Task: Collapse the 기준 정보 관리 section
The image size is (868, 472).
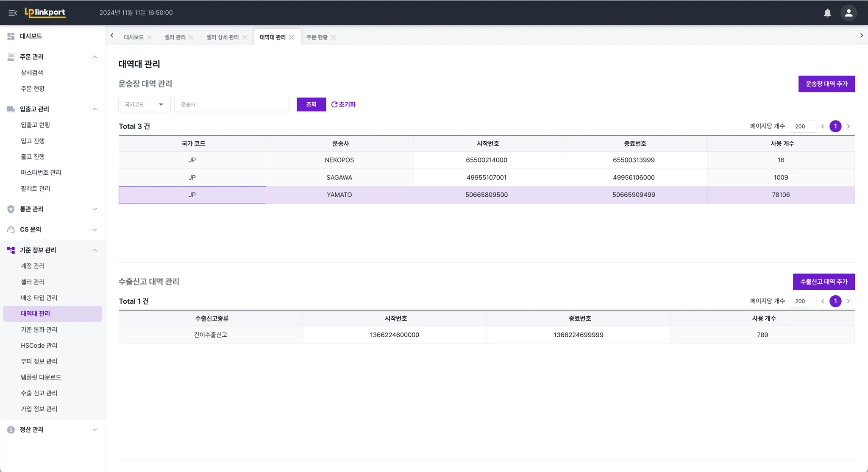Action: (95, 250)
